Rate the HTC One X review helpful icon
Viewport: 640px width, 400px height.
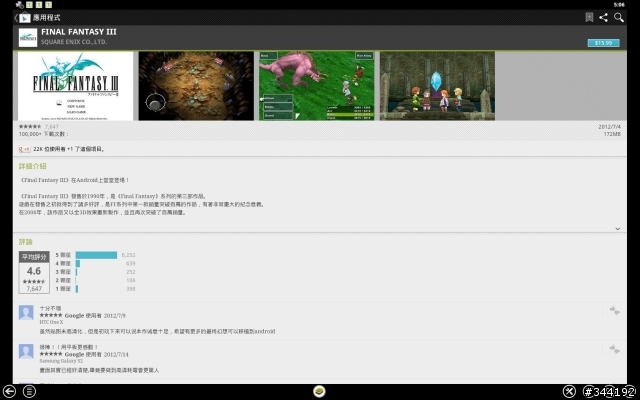point(614,311)
